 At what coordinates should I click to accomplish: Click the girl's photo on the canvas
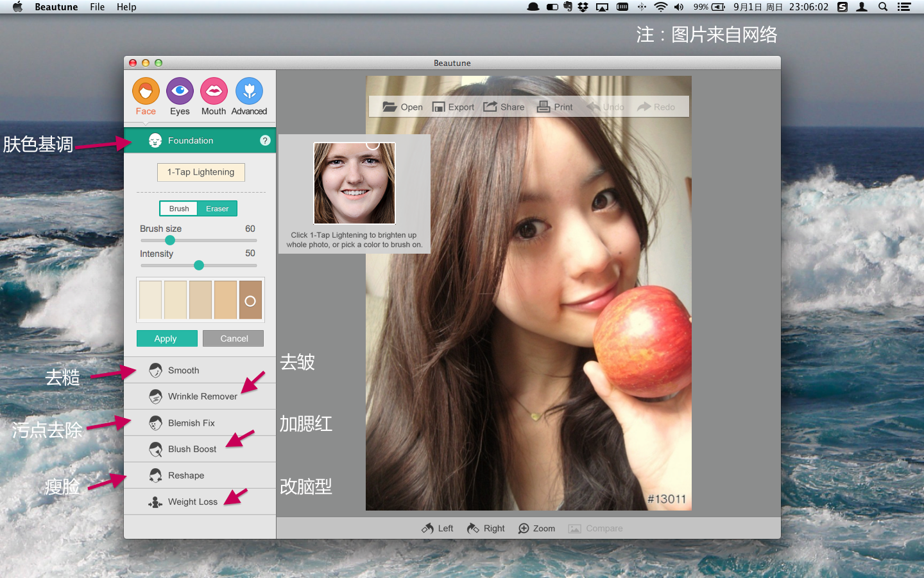tap(529, 293)
